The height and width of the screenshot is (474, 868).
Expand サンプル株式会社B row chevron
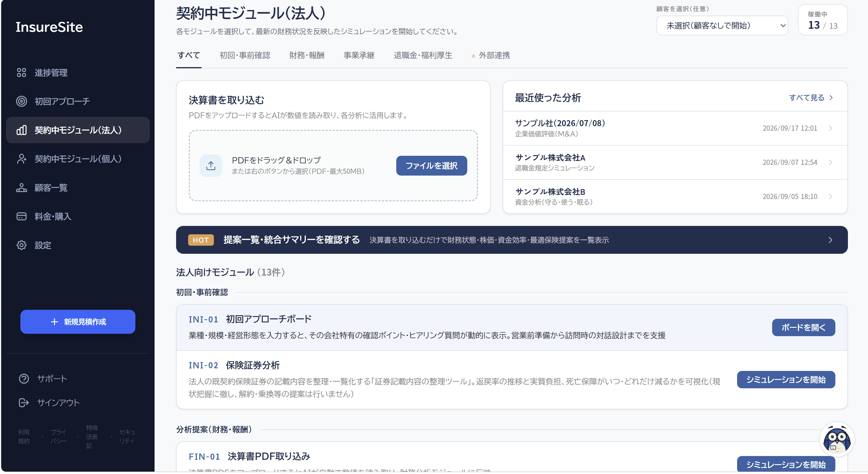(830, 197)
